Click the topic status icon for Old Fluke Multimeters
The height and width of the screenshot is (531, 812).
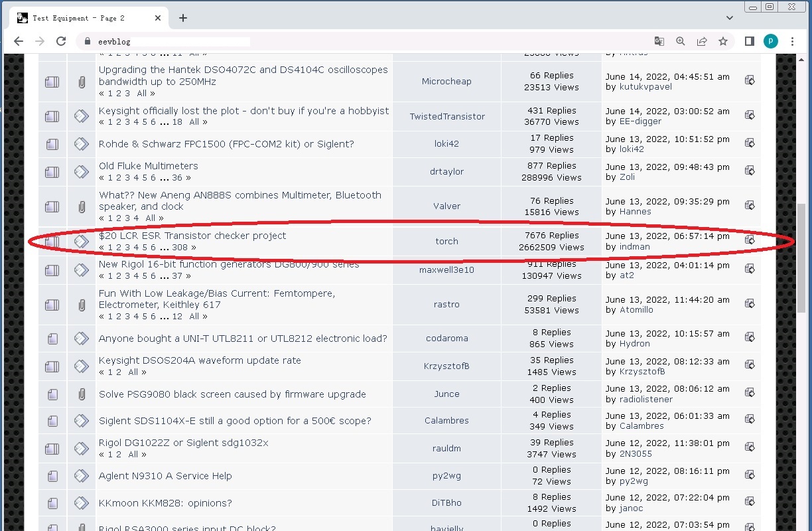[x=52, y=172]
